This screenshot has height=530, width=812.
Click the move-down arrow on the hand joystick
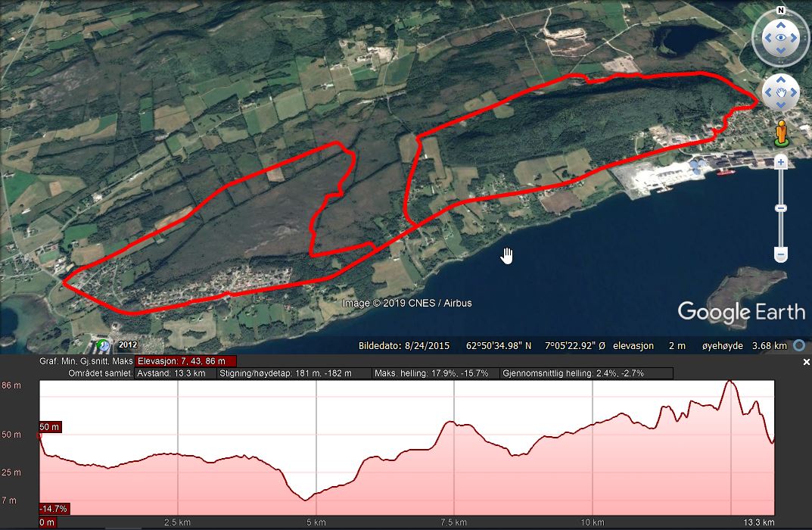pos(781,104)
